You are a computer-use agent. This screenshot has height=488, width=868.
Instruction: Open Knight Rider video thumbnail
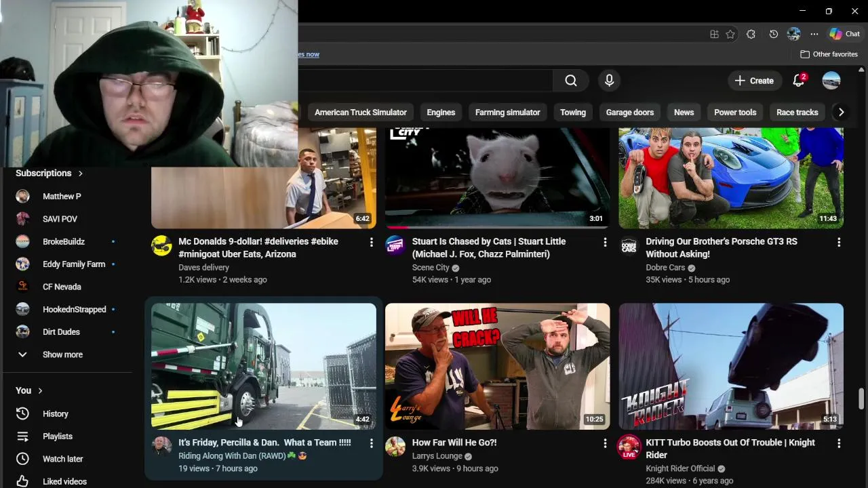731,366
